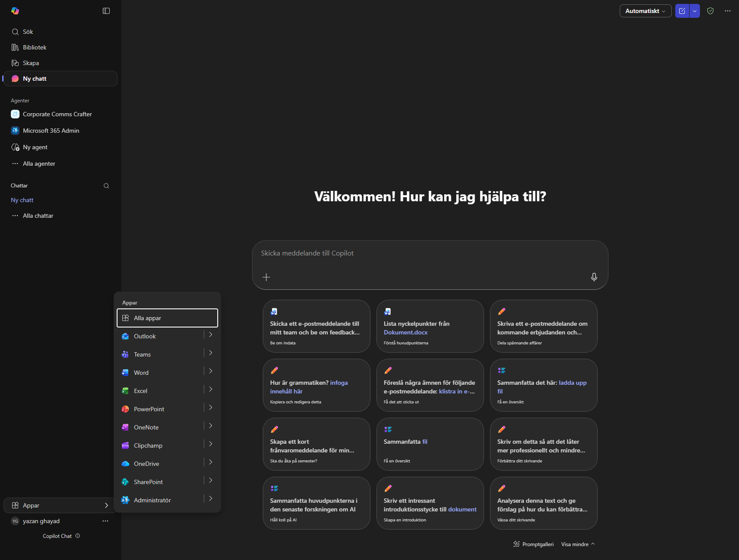Open the Automatiskt mode dropdown
This screenshot has height=560, width=739.
coord(645,11)
